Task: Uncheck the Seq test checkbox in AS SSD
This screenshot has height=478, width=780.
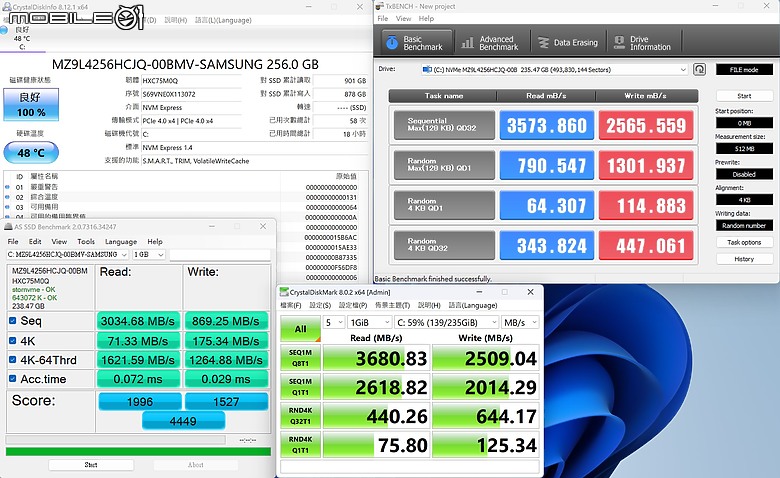Action: point(12,321)
